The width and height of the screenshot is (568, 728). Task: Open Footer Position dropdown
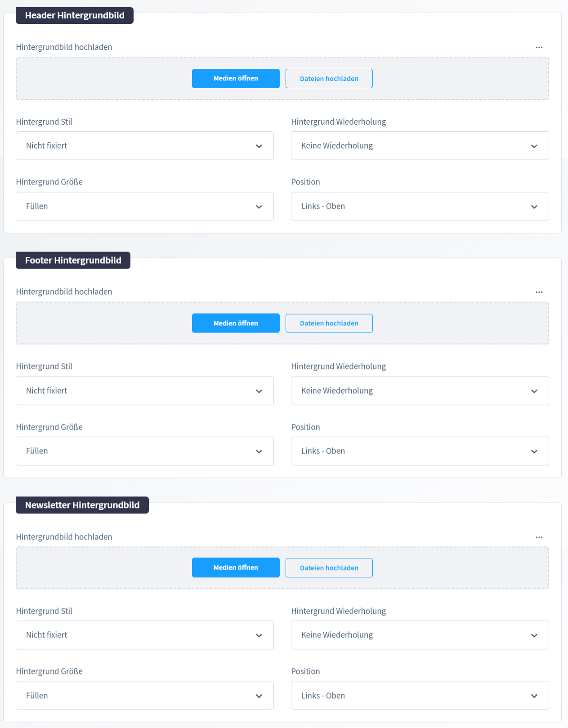pos(420,451)
